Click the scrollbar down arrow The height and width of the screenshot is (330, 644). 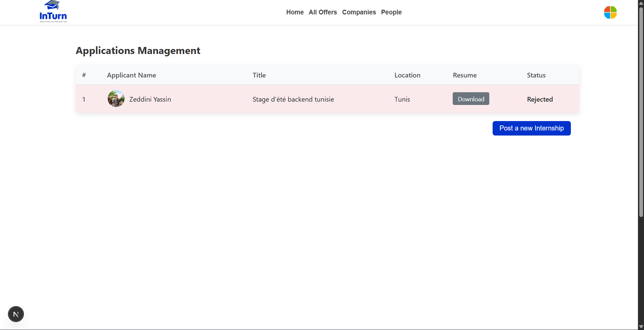[641, 327]
